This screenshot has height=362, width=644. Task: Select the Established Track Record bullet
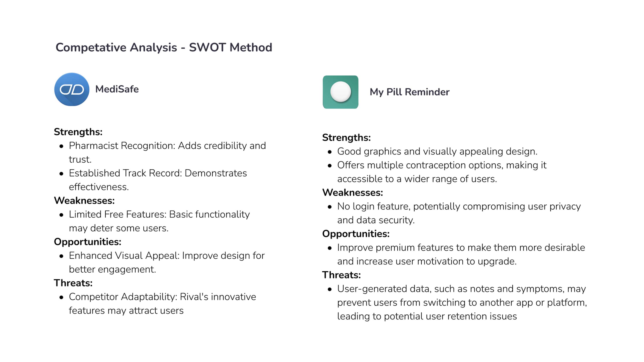click(158, 180)
